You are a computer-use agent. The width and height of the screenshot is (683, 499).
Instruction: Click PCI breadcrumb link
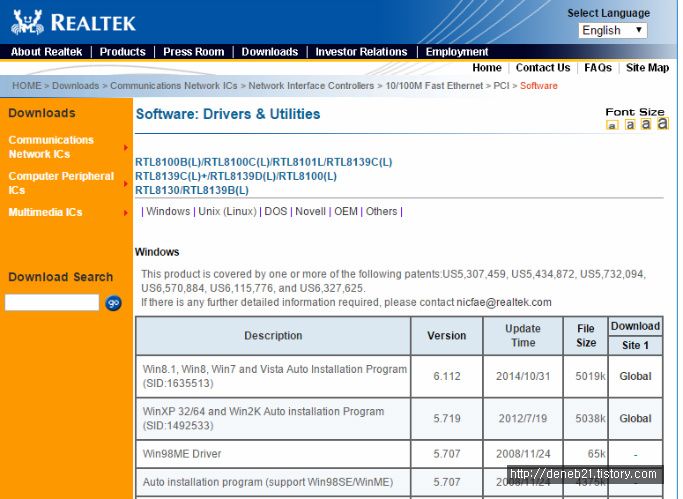coord(501,86)
